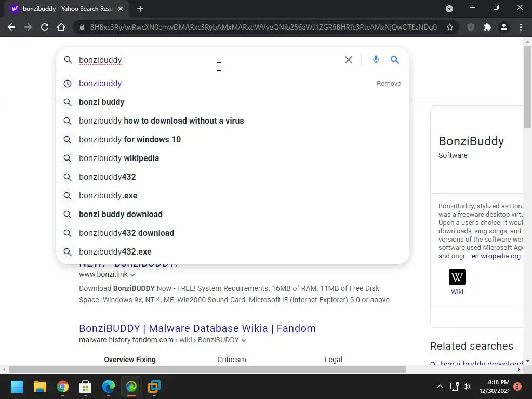The image size is (532, 399).
Task: Click the horizontal scroll right arrow
Action: (519, 369)
